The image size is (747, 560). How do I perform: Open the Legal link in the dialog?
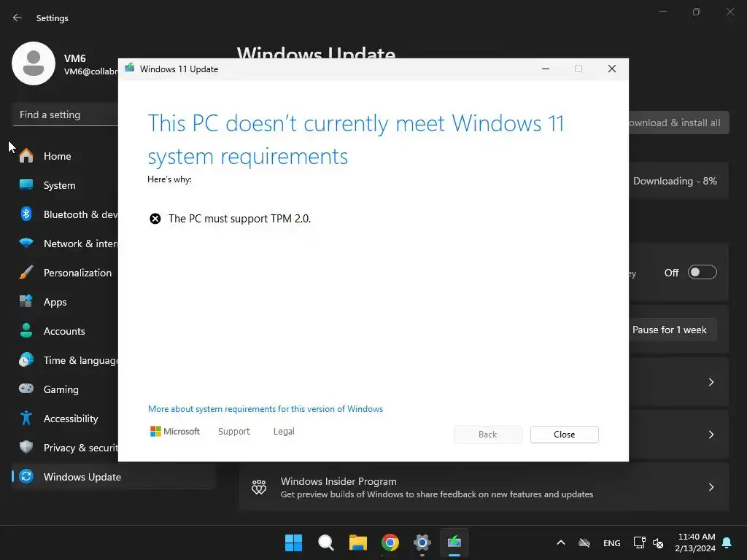coord(284,432)
